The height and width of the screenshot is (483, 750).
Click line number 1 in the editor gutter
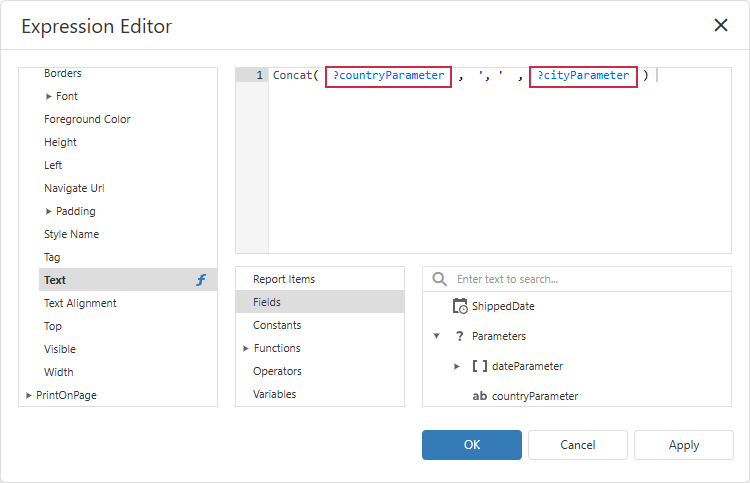click(259, 75)
